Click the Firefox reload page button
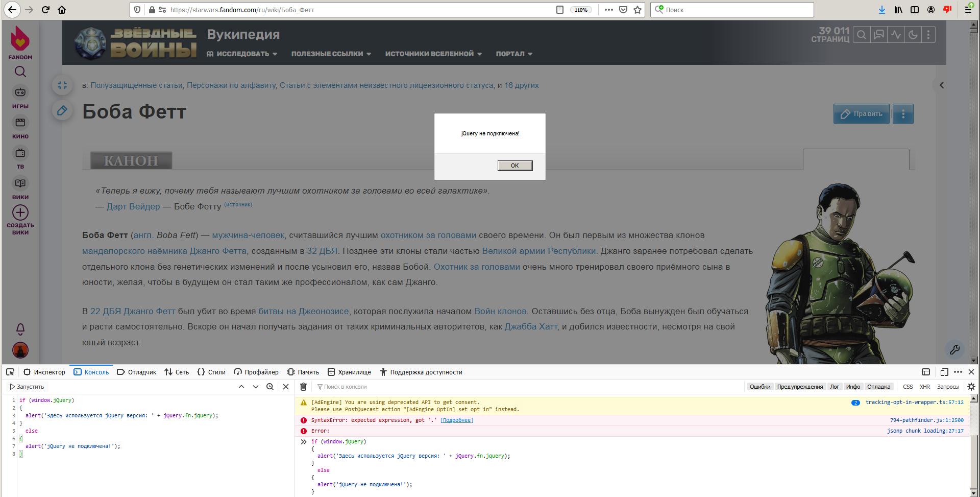This screenshot has width=980, height=497. [45, 10]
